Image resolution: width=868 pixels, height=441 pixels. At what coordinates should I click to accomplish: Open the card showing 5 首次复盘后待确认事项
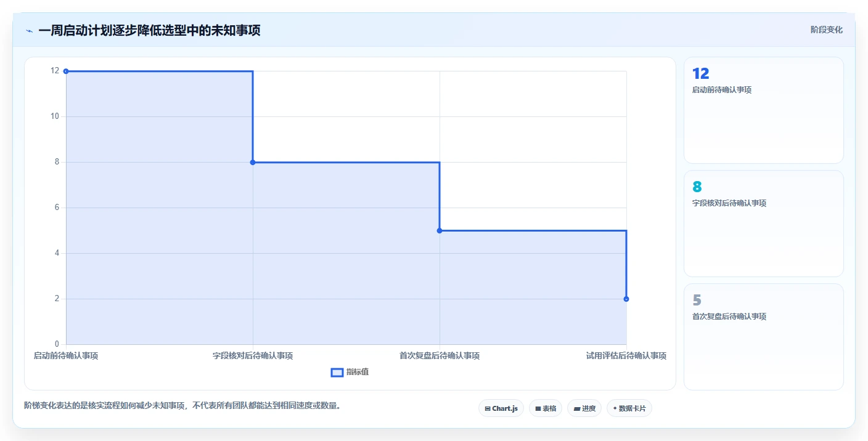coord(764,337)
